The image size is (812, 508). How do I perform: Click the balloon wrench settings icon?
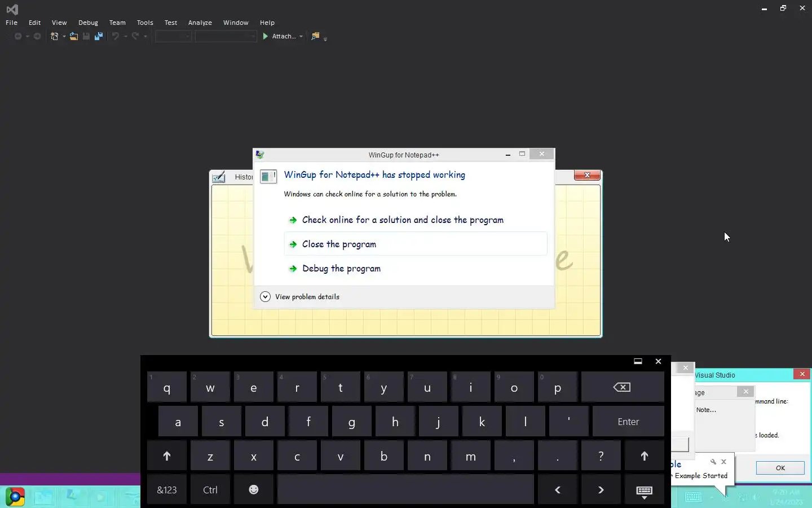tap(713, 462)
